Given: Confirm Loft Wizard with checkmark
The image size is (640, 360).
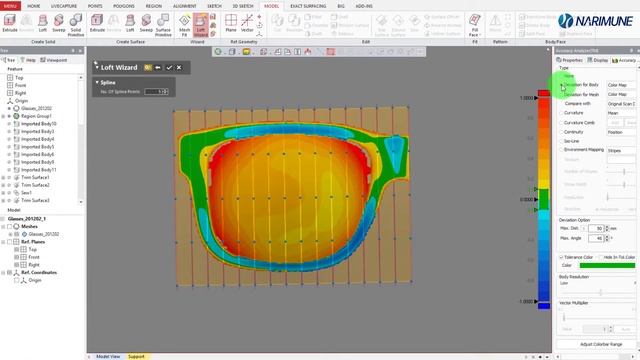Looking at the screenshot, I should [x=169, y=67].
